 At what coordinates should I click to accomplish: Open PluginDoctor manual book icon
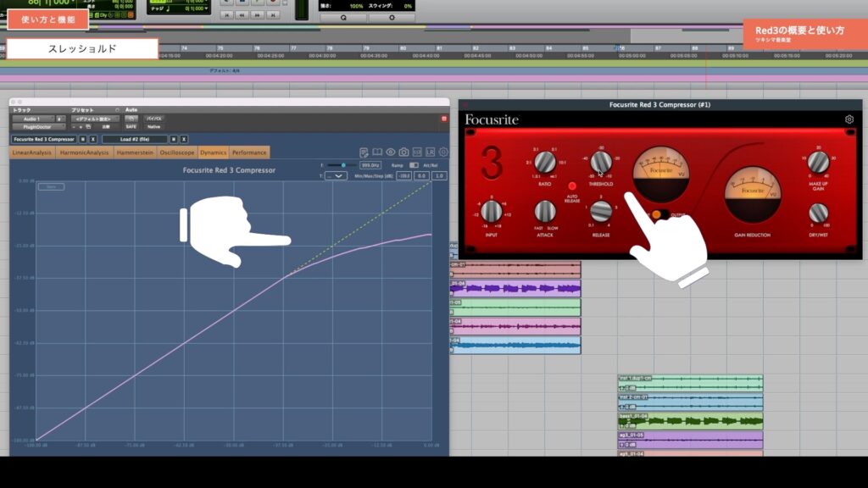(377, 152)
